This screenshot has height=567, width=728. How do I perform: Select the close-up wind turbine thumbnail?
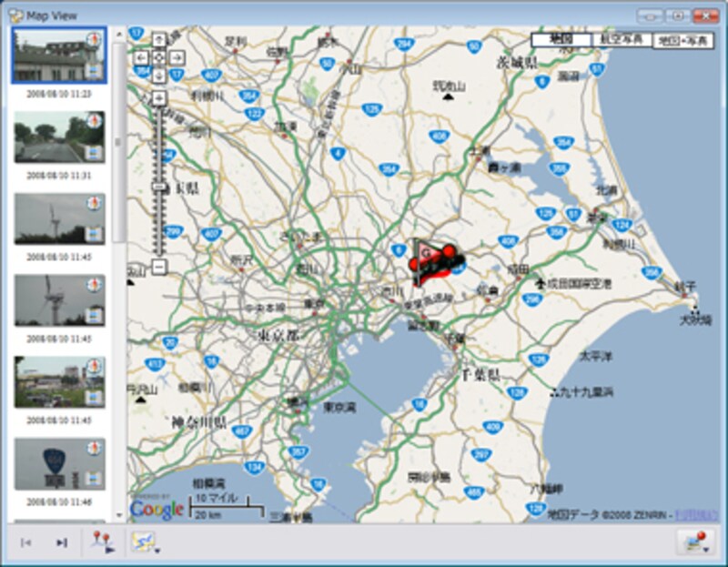[59, 300]
